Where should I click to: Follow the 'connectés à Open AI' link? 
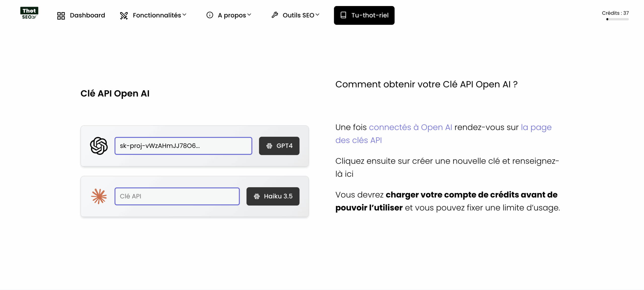pos(410,127)
